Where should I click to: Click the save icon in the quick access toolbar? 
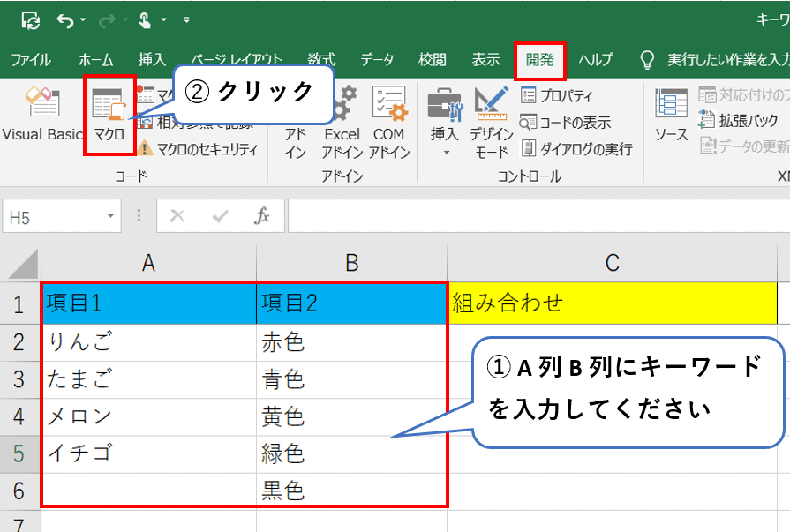pos(30,19)
